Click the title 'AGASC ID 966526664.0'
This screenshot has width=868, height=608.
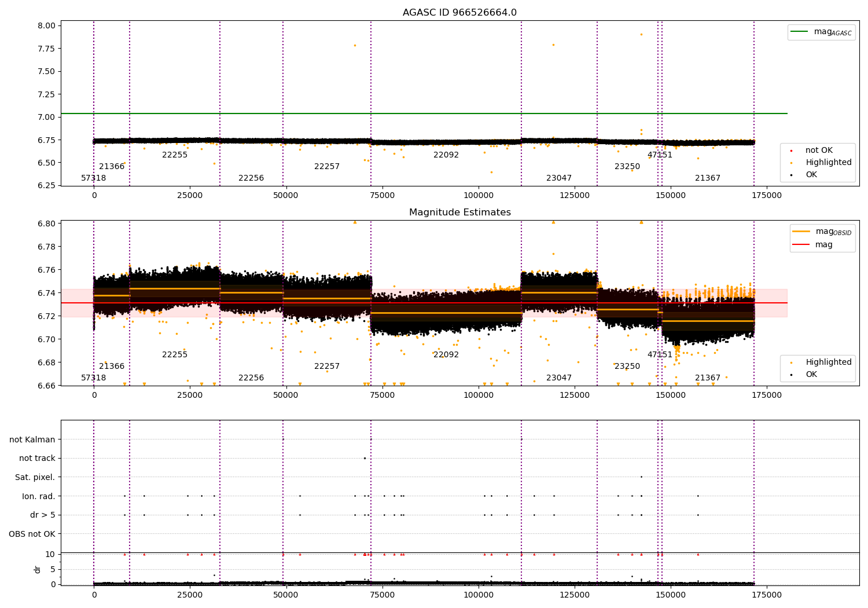(x=460, y=13)
